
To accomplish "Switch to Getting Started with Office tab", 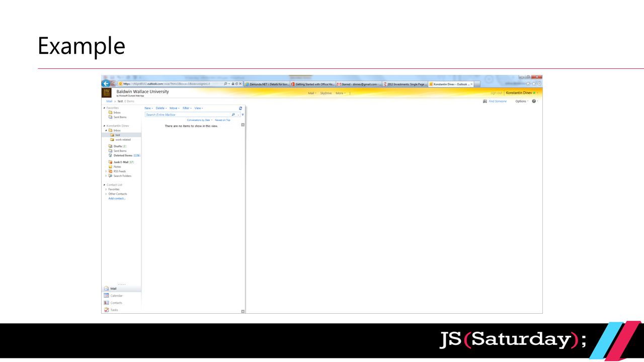I will coord(313,84).
